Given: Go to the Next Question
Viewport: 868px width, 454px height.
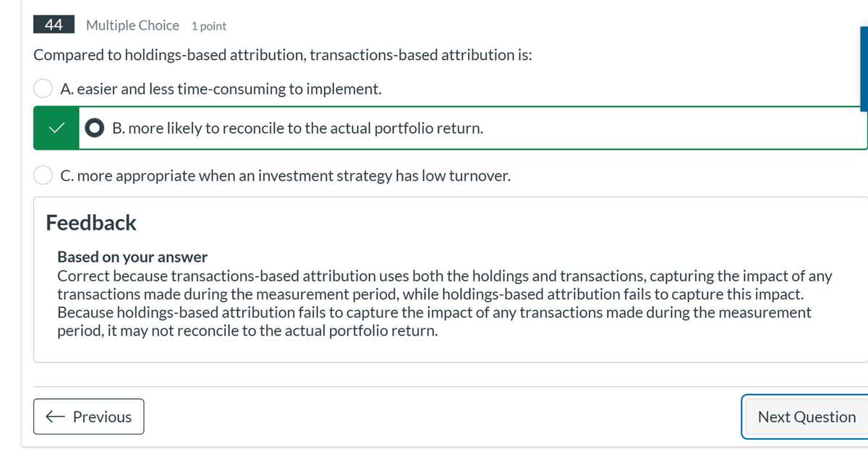Looking at the screenshot, I should [806, 416].
